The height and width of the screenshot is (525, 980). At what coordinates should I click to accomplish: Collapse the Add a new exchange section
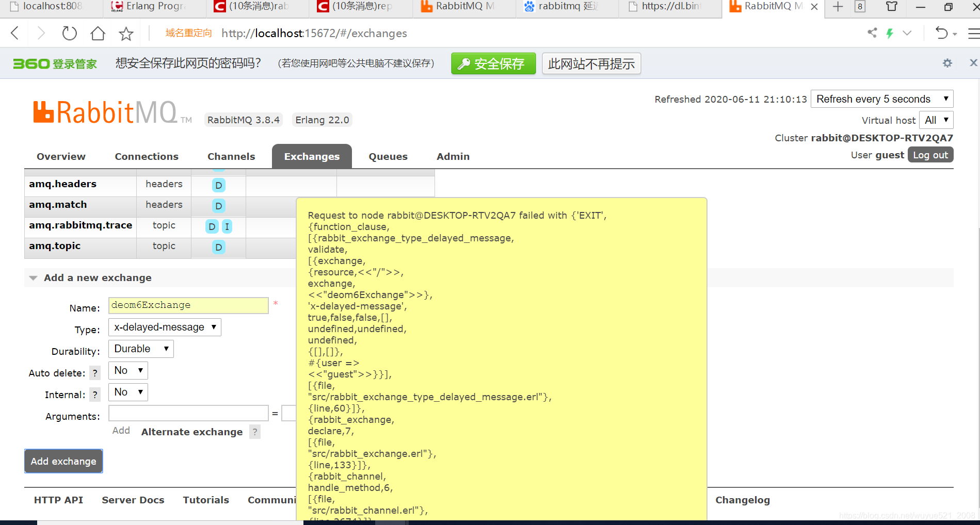[x=33, y=277]
